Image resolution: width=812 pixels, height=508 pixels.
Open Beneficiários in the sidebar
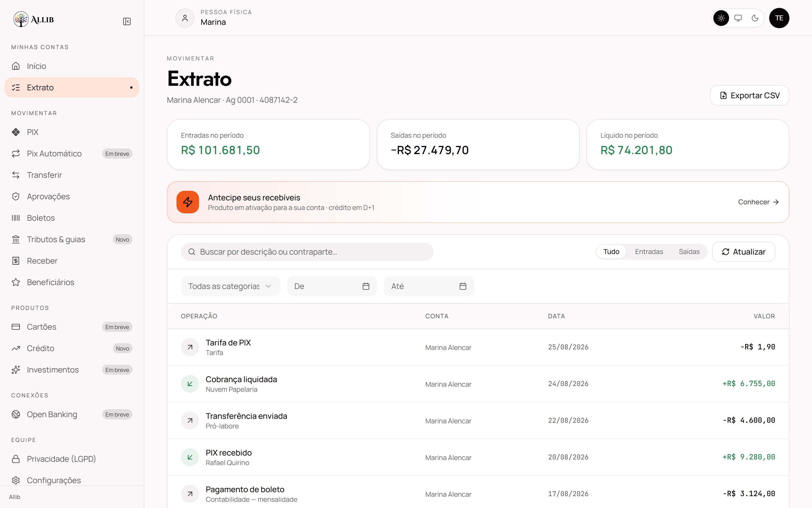(x=72, y=282)
